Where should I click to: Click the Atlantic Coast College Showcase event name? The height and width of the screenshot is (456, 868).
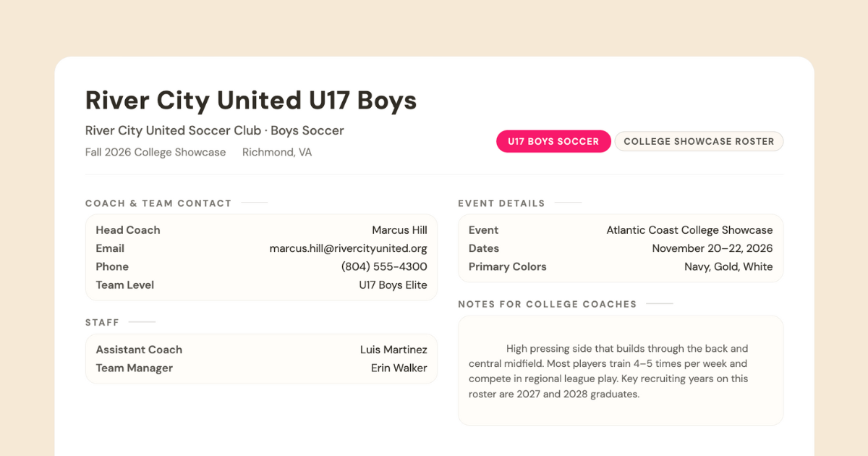pyautogui.click(x=689, y=230)
